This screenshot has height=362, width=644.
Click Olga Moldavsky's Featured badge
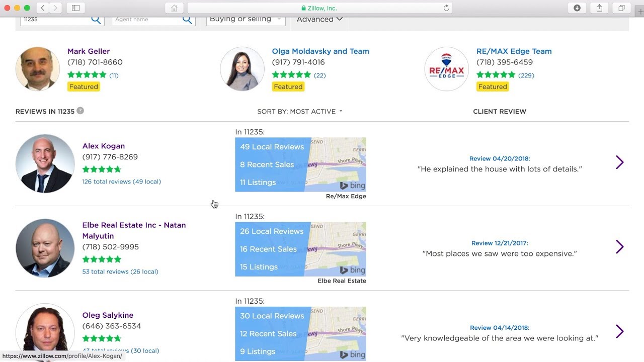click(288, 86)
